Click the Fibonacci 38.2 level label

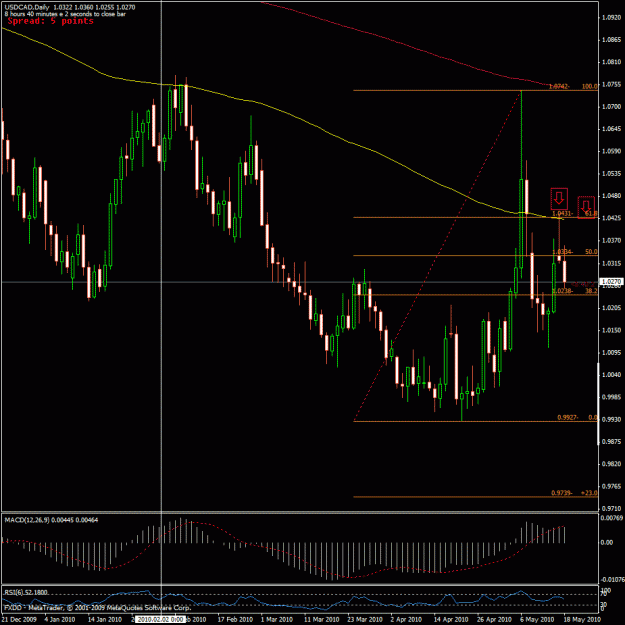[x=591, y=291]
